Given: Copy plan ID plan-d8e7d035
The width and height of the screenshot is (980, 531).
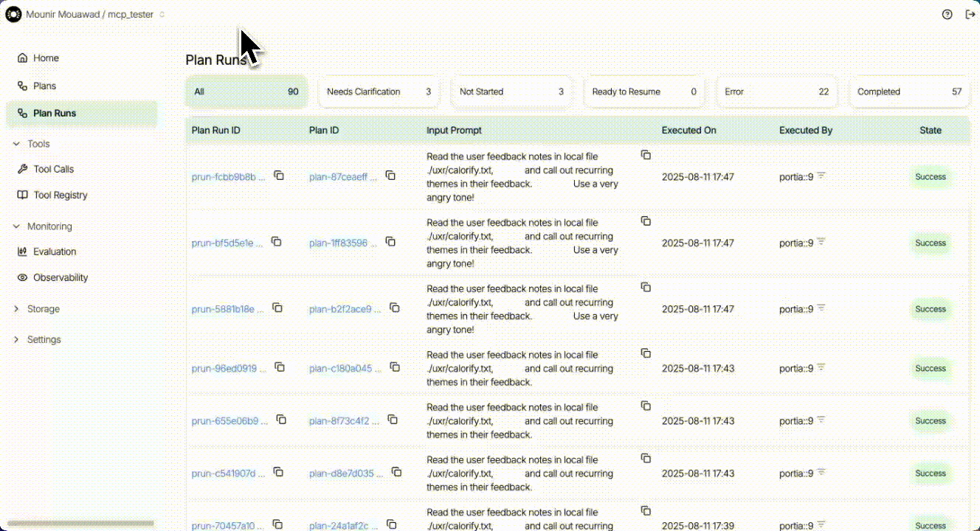Looking at the screenshot, I should (396, 471).
